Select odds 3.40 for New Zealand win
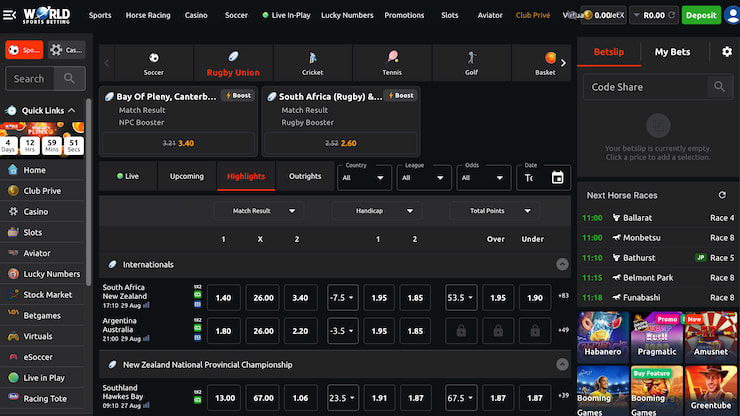Image resolution: width=740 pixels, height=416 pixels. click(x=300, y=297)
